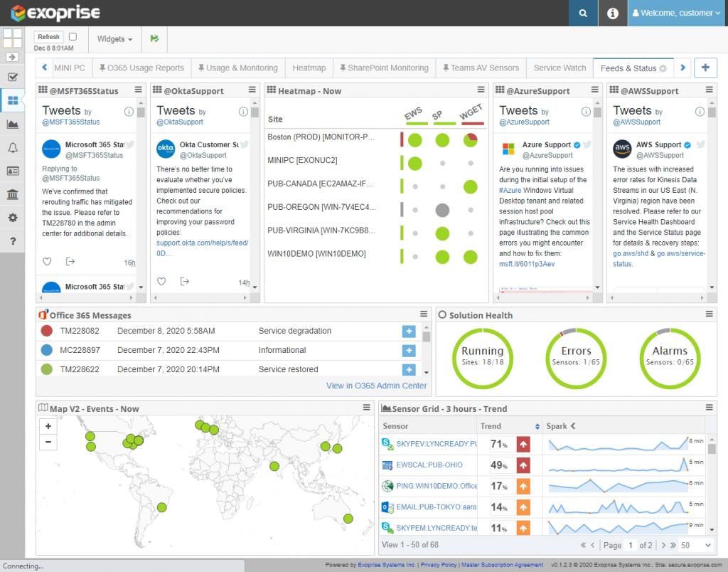
Task: Click the Errors sensors gauge
Action: (x=576, y=358)
